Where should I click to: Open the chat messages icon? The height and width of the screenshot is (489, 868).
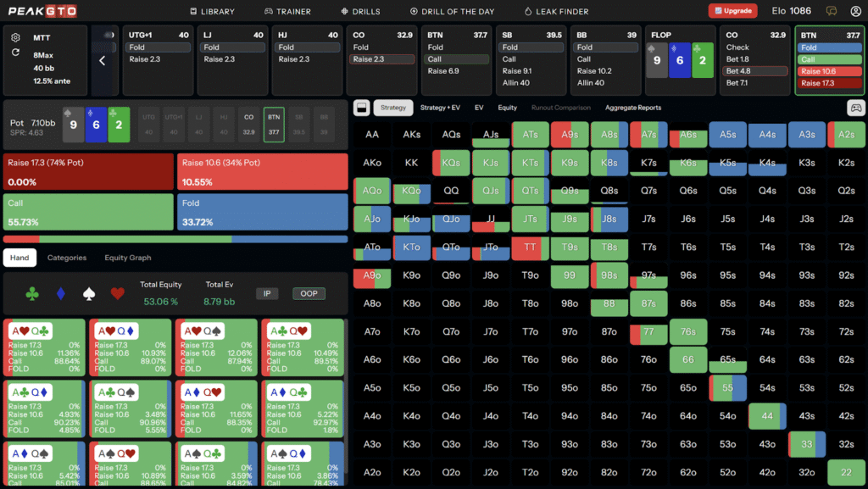coord(832,11)
